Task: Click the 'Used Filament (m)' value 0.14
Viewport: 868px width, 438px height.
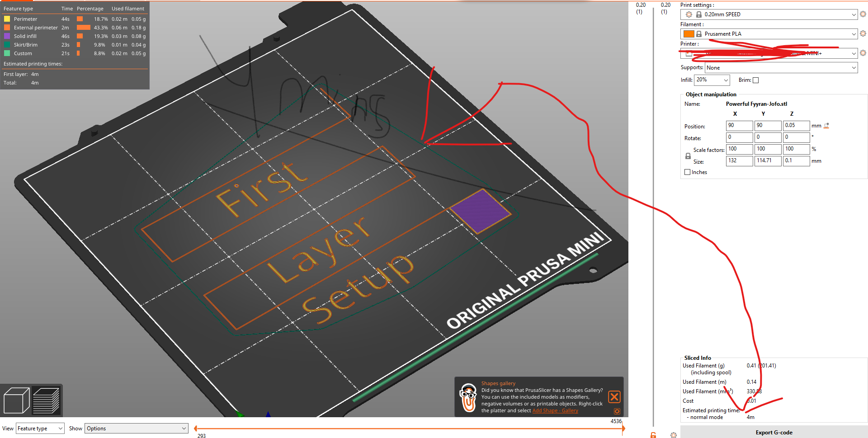Action: 751,382
